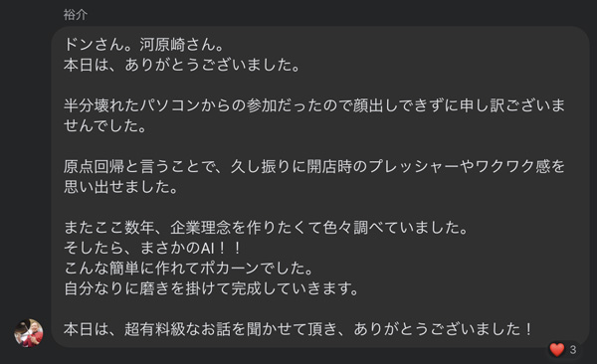Click the line そしたら、まさかのAI!!
Viewport: 597px width, 364px height.
coord(152,248)
